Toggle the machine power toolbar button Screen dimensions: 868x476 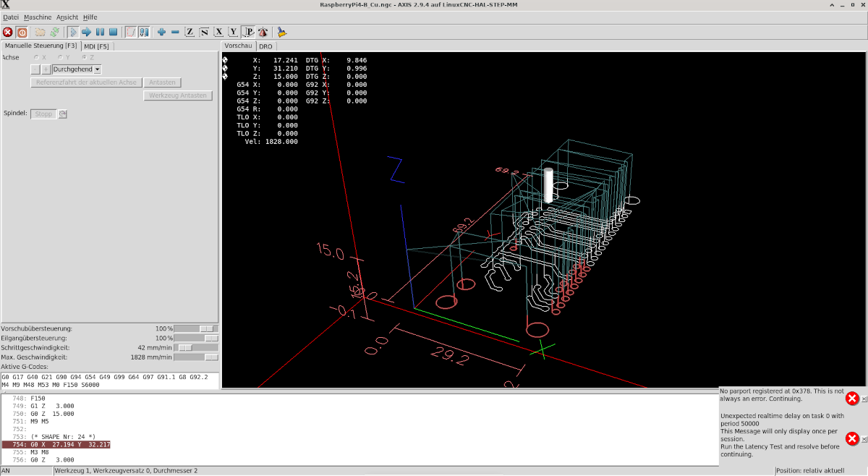22,32
